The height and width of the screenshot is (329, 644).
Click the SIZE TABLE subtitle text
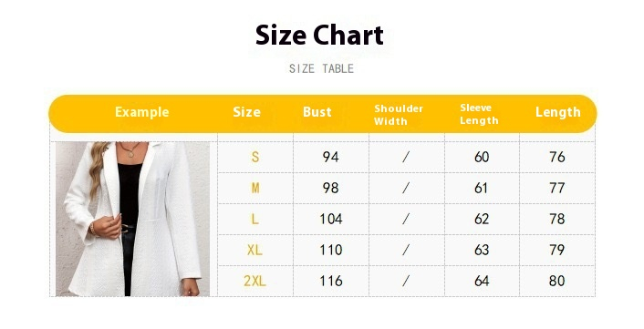click(x=321, y=68)
